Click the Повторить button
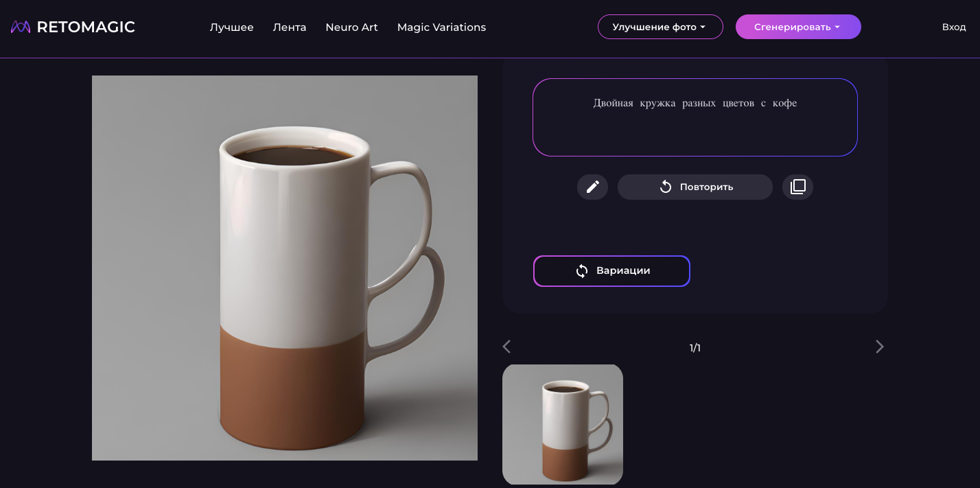 (695, 187)
